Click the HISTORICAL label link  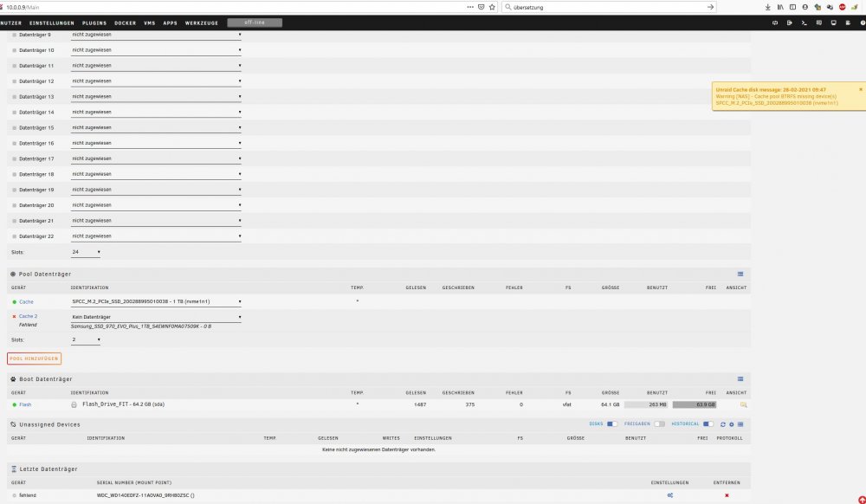coord(685,424)
